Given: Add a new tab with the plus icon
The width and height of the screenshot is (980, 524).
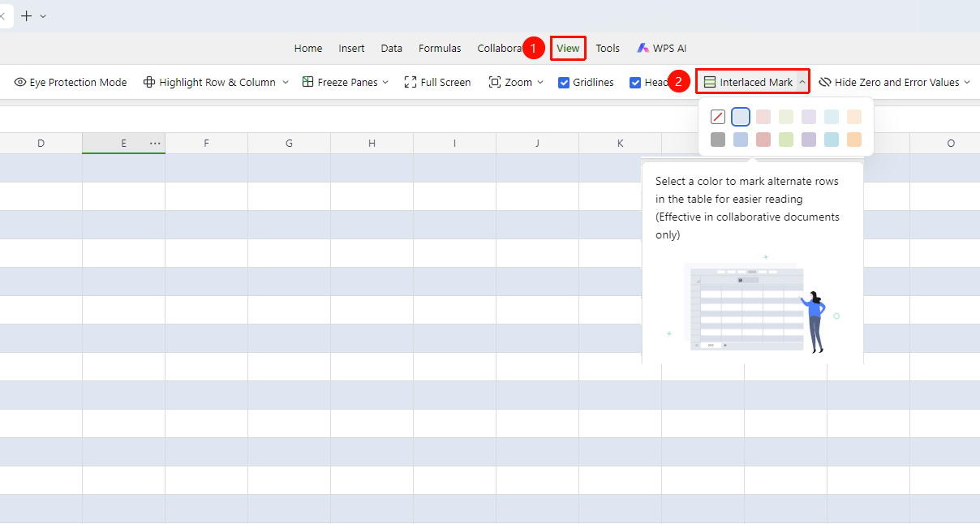Looking at the screenshot, I should [27, 15].
